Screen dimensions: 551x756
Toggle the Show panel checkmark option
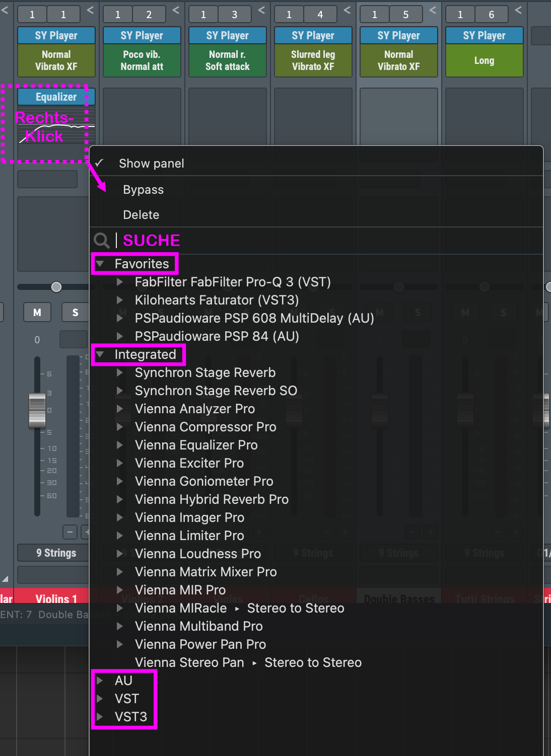tap(151, 164)
